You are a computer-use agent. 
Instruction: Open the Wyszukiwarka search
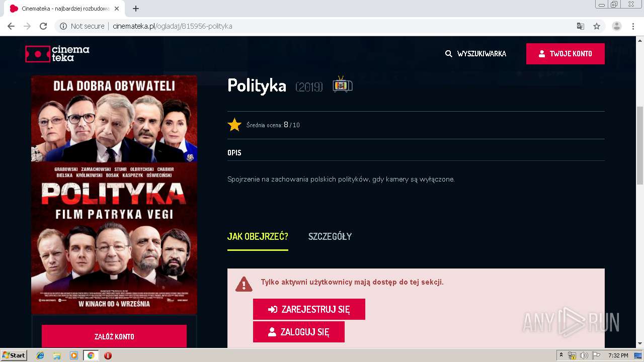(475, 54)
